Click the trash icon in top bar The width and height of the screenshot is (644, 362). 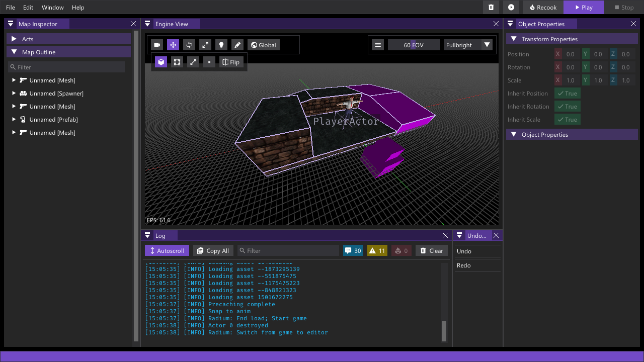(491, 7)
